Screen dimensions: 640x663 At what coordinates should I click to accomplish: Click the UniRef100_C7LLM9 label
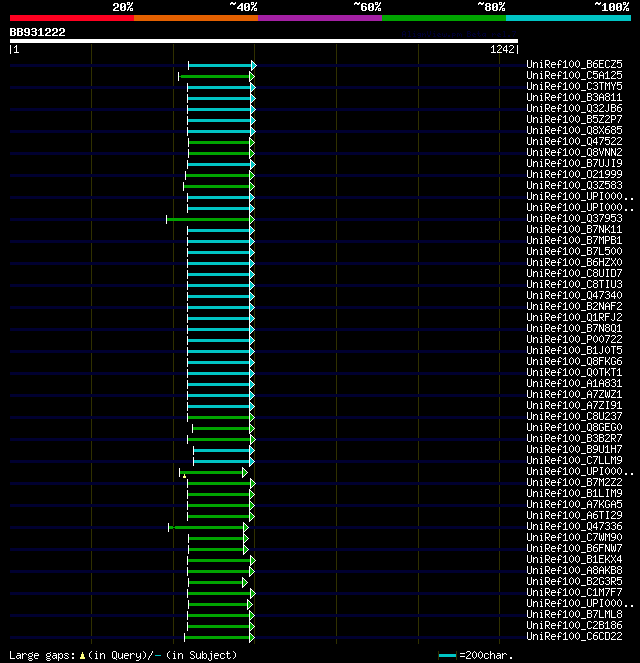coord(574,460)
